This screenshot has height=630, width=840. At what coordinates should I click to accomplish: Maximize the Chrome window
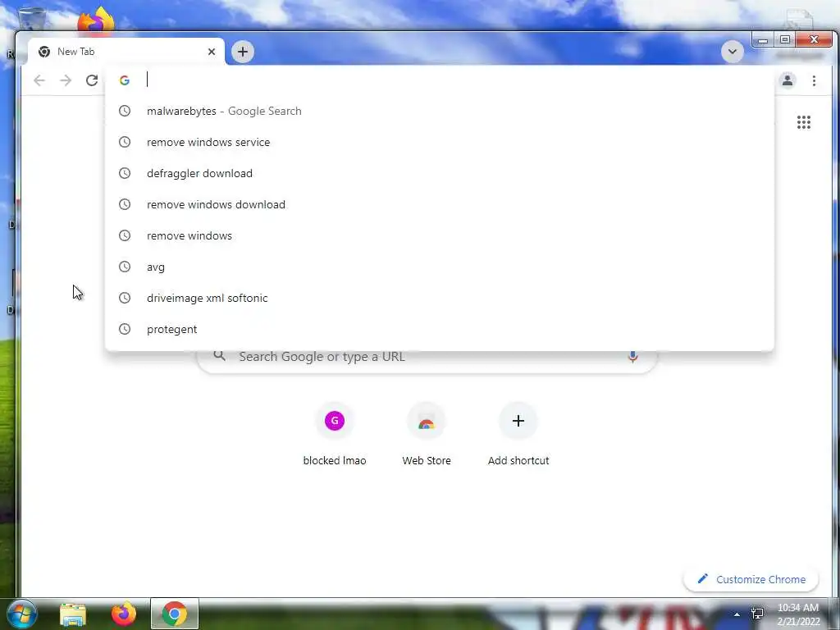(x=785, y=39)
